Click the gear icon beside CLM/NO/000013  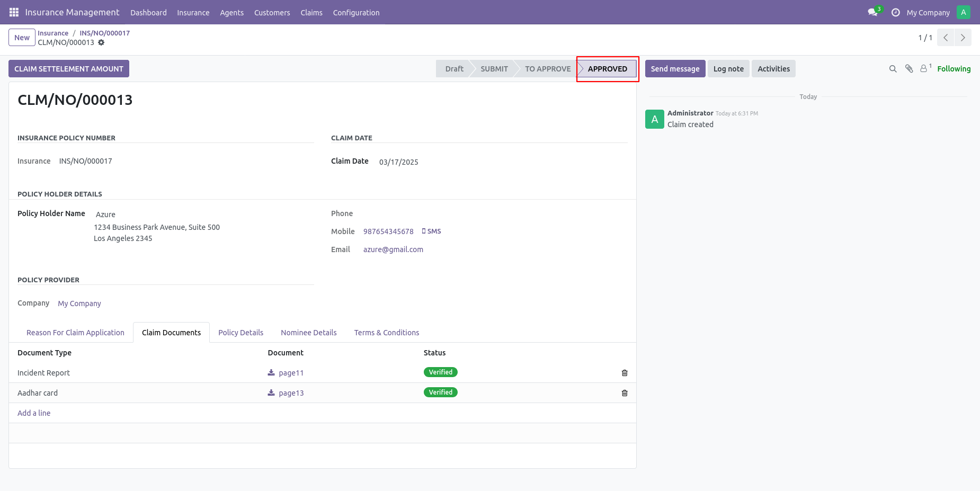(x=101, y=42)
